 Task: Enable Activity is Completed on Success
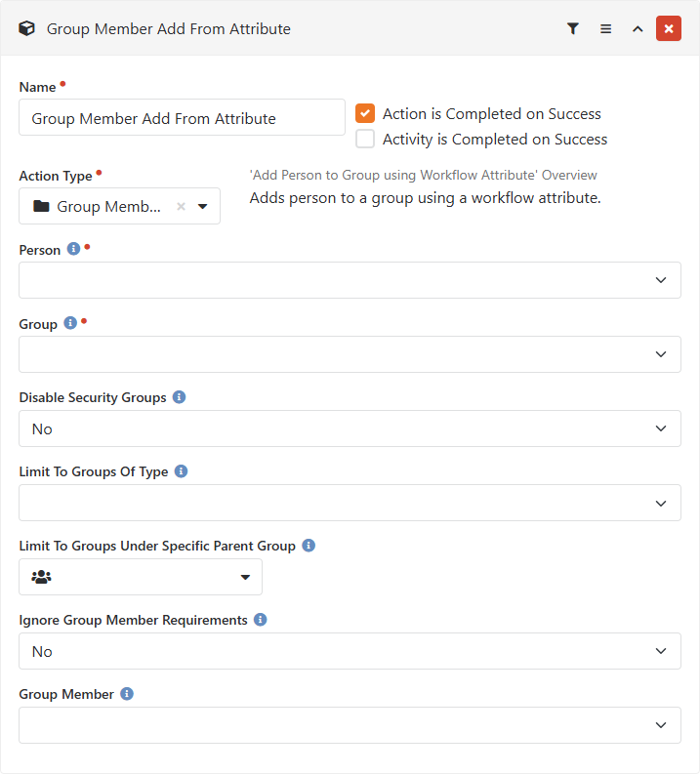click(365, 139)
